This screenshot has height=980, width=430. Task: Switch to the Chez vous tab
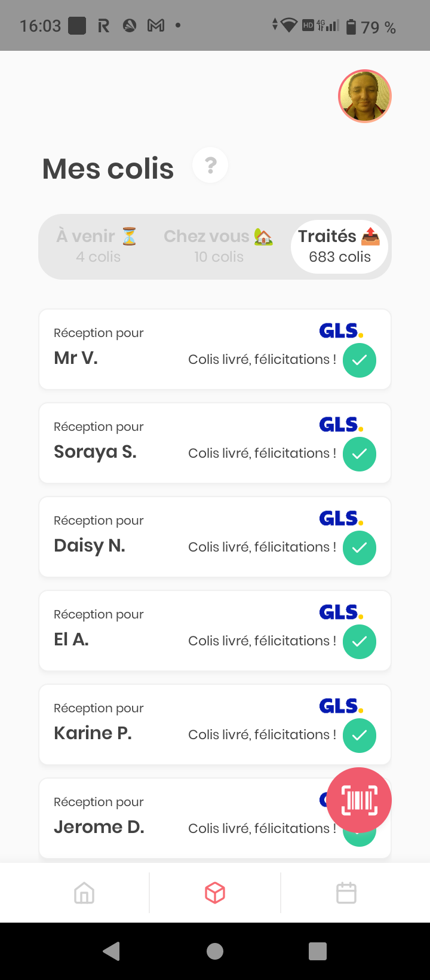[x=219, y=246]
